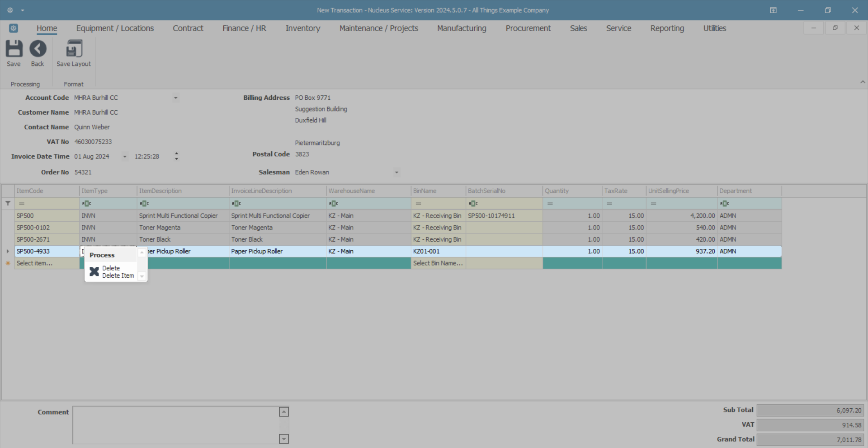868x448 pixels.
Task: Decrease the invoice time with down spinner
Action: [x=176, y=159]
